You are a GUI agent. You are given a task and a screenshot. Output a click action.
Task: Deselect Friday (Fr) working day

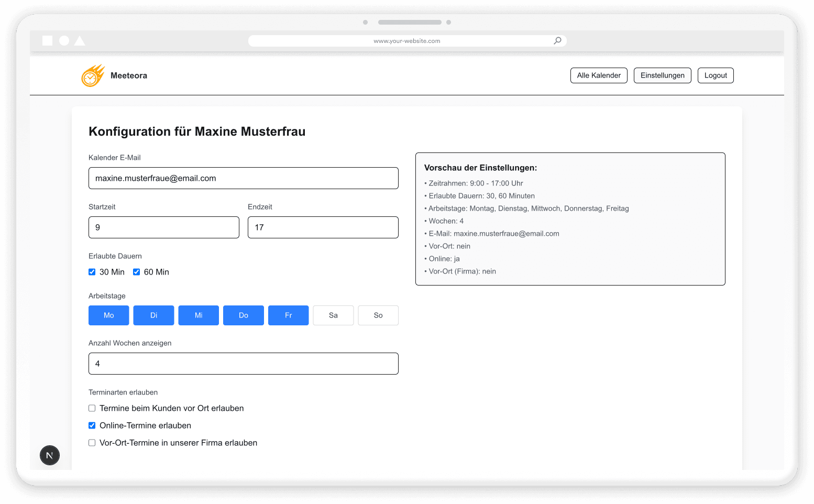[x=288, y=315]
